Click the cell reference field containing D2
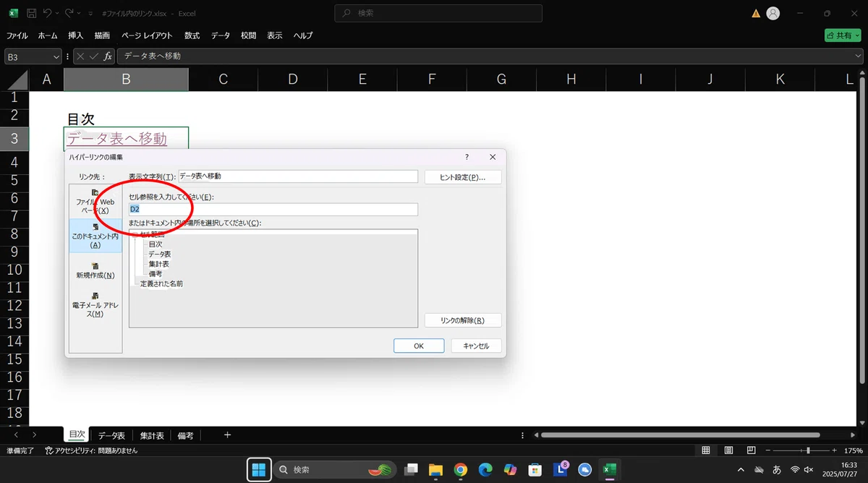 (273, 210)
